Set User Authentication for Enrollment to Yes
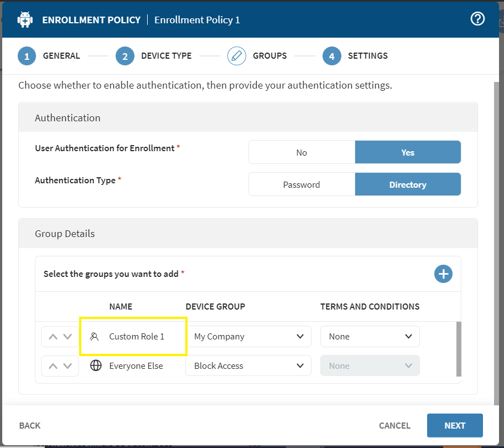The width and height of the screenshot is (504, 448). click(x=408, y=152)
